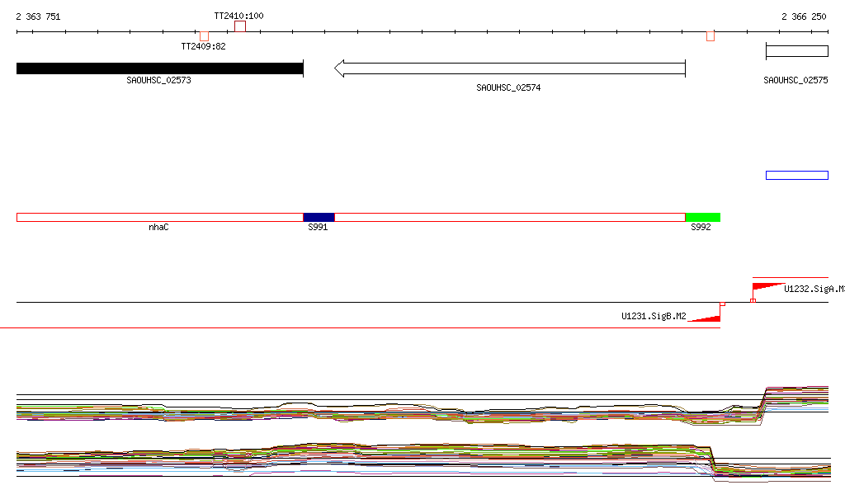
Task: Click the blue outlined rectangle feature
Action: pos(797,175)
